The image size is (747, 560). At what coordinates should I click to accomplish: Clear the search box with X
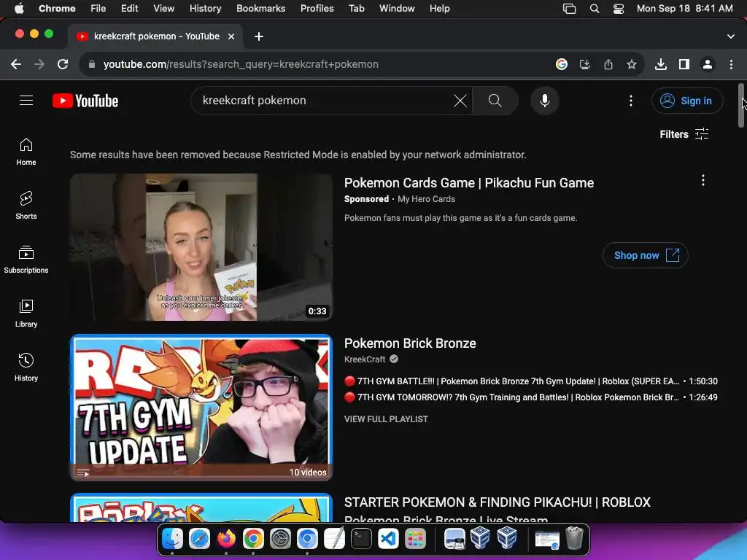coord(460,101)
